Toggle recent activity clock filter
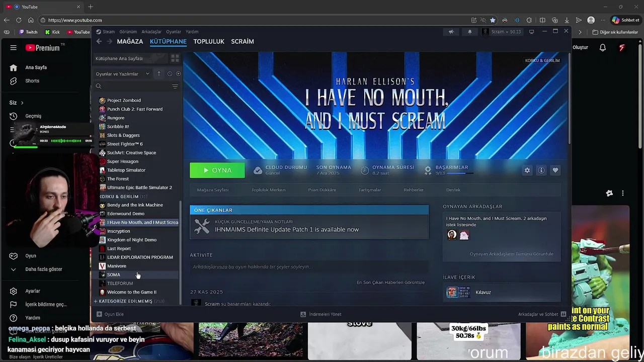644x362 pixels. pos(170,74)
